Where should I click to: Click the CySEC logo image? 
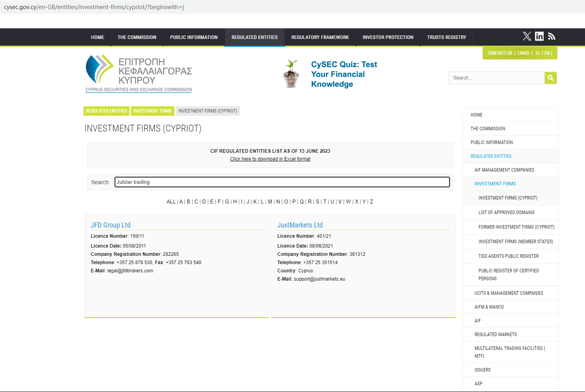click(139, 74)
